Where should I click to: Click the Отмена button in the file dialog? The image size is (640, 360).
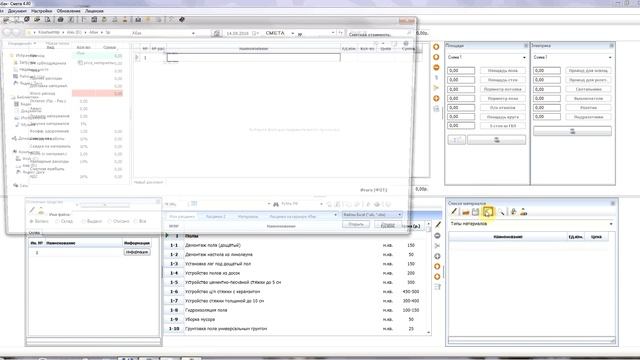pos(388,225)
